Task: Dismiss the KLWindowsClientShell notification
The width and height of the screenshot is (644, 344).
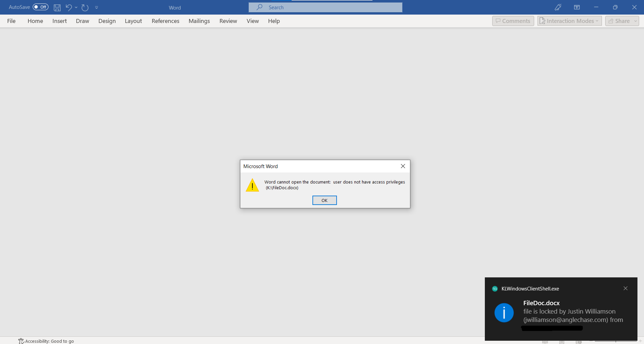Action: point(625,288)
